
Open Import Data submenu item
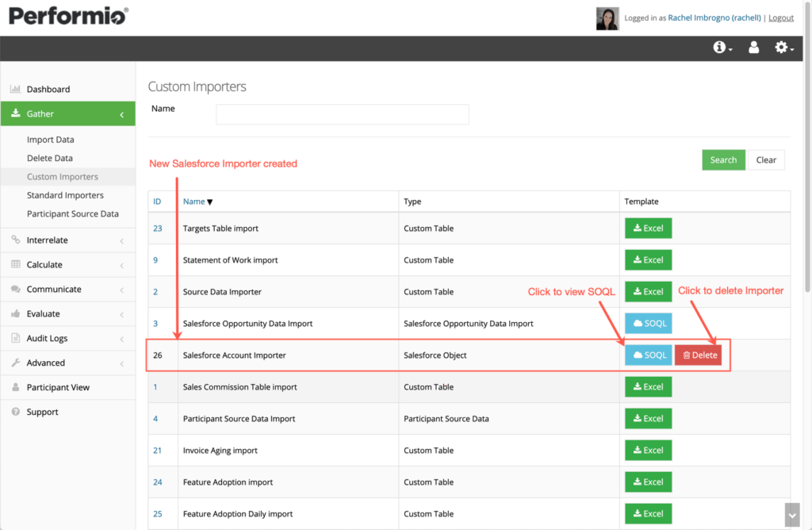click(50, 140)
